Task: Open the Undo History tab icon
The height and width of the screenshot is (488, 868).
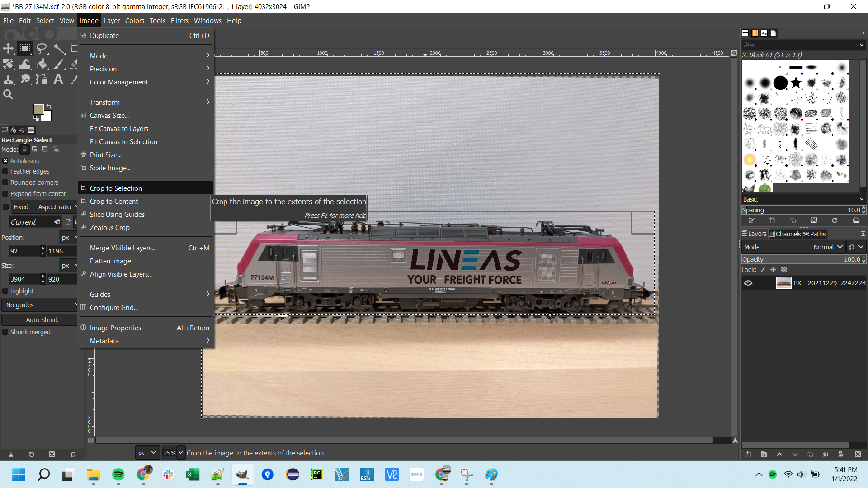Action: tap(22, 130)
